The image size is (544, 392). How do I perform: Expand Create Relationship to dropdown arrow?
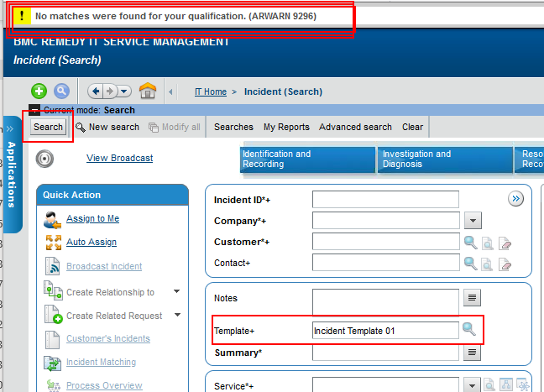(x=177, y=291)
